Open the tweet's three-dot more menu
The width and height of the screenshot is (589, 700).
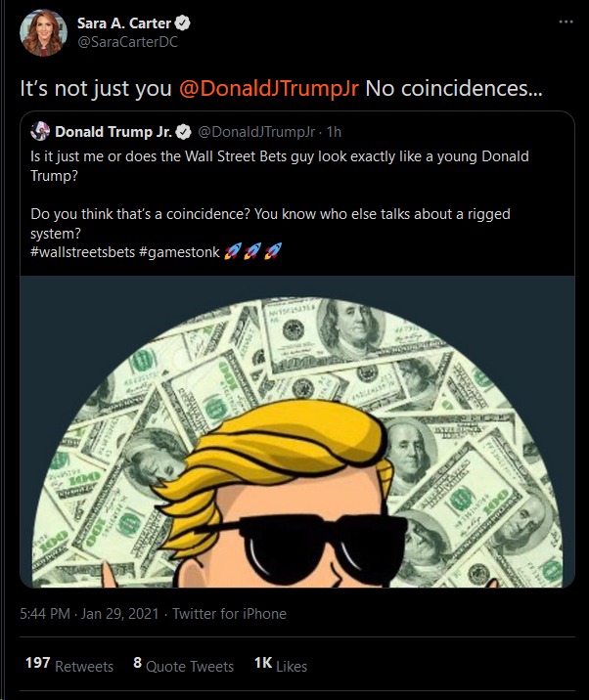coord(566,21)
